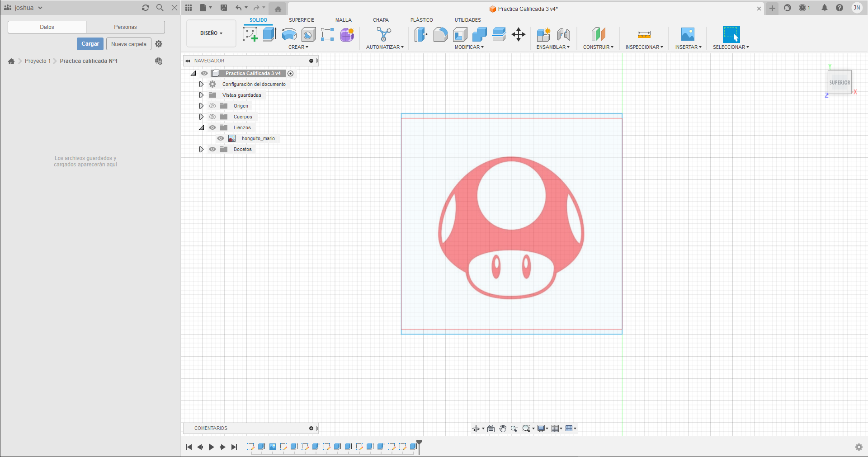Viewport: 868px width, 457px height.
Task: Open the Measure tool under Inspeccionar
Action: coord(644,34)
